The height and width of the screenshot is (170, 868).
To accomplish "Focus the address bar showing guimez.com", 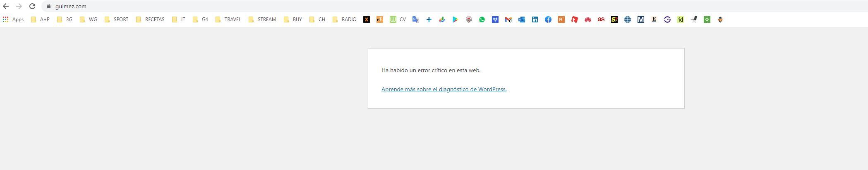I will pyautogui.click(x=455, y=6).
